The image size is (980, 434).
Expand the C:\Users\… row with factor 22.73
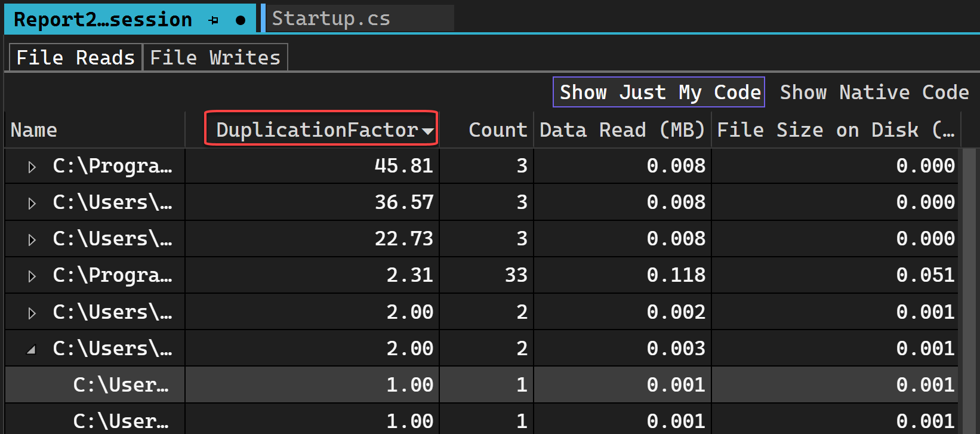(x=32, y=240)
